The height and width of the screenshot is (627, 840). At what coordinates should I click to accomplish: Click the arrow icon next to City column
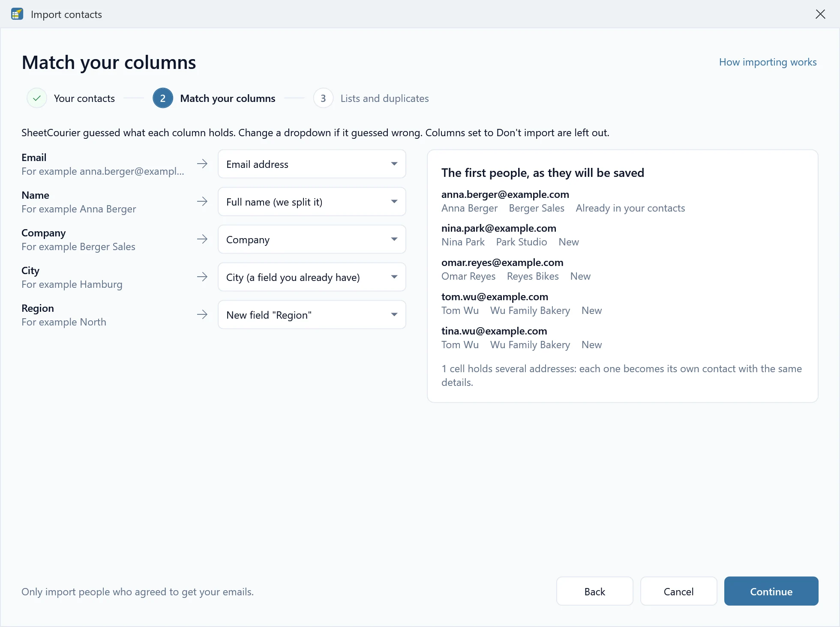202,277
